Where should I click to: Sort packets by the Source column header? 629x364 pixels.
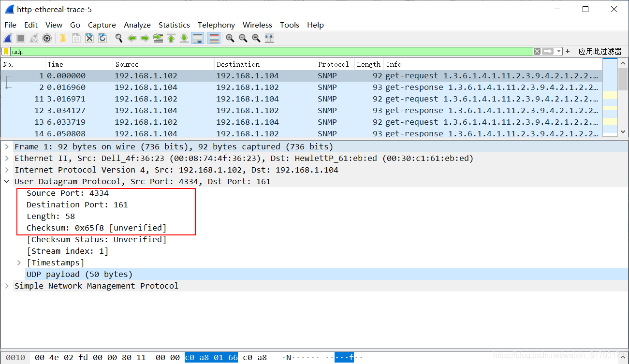coord(164,64)
